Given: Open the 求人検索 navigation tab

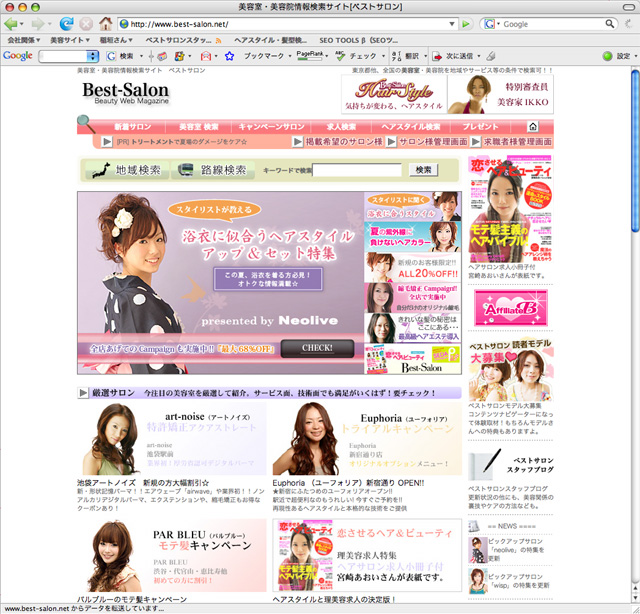Looking at the screenshot, I should click(x=341, y=127).
